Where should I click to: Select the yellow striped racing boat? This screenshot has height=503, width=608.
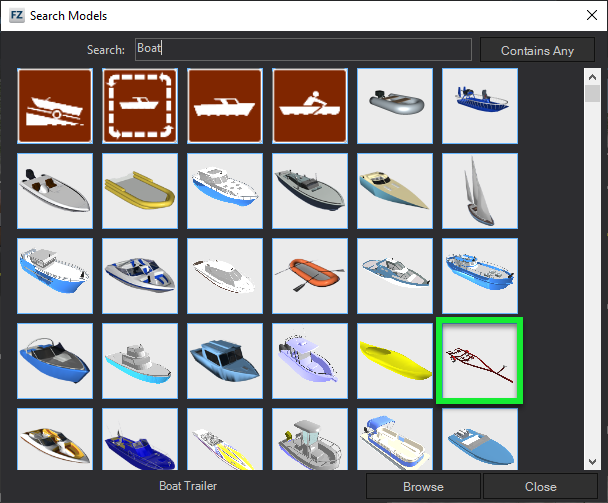[x=225, y=439]
